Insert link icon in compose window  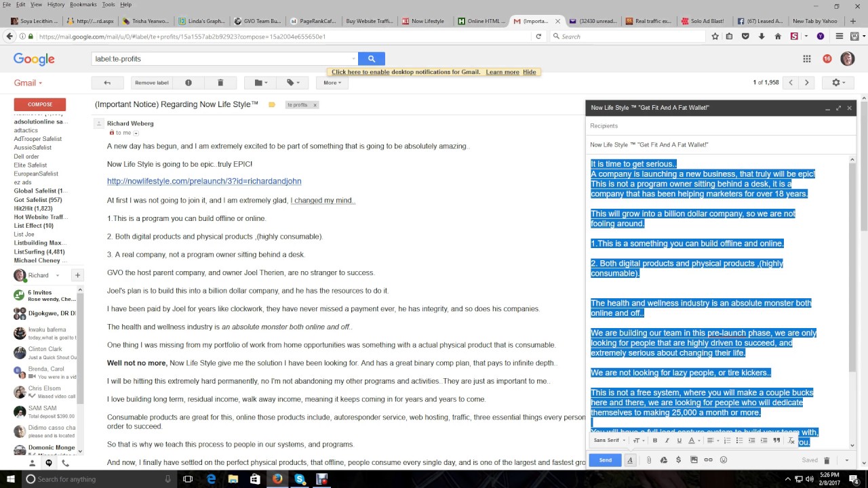(x=708, y=460)
